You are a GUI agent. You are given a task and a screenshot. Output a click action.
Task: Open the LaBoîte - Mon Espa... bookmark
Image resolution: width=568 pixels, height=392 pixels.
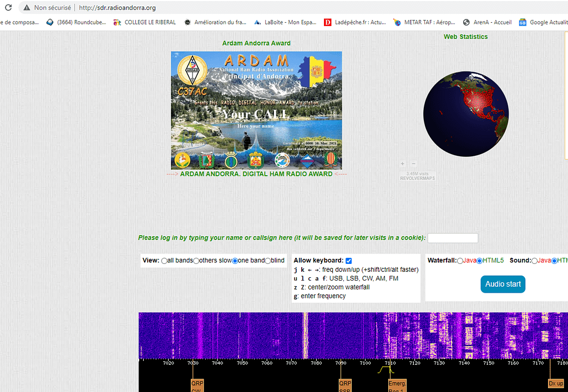coord(285,22)
